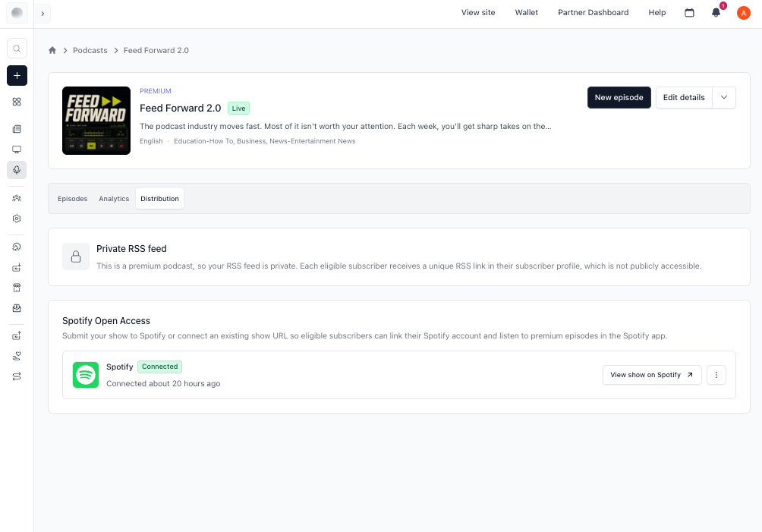
Task: Click the podcast description text
Action: click(x=345, y=126)
